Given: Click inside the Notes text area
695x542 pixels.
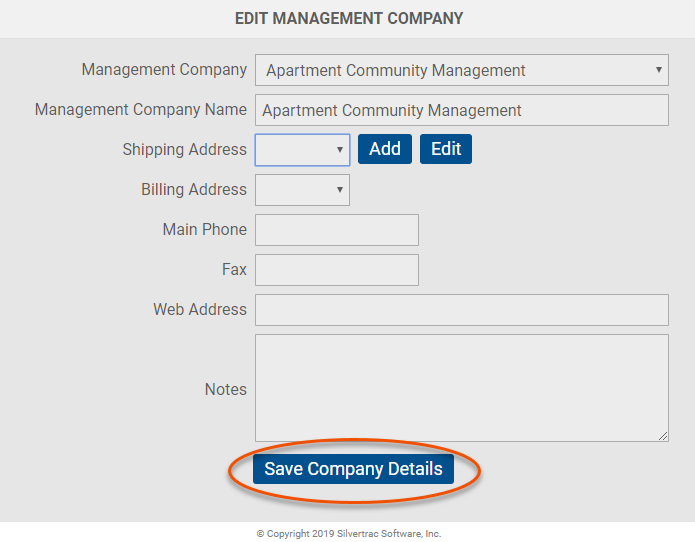Looking at the screenshot, I should [x=461, y=388].
